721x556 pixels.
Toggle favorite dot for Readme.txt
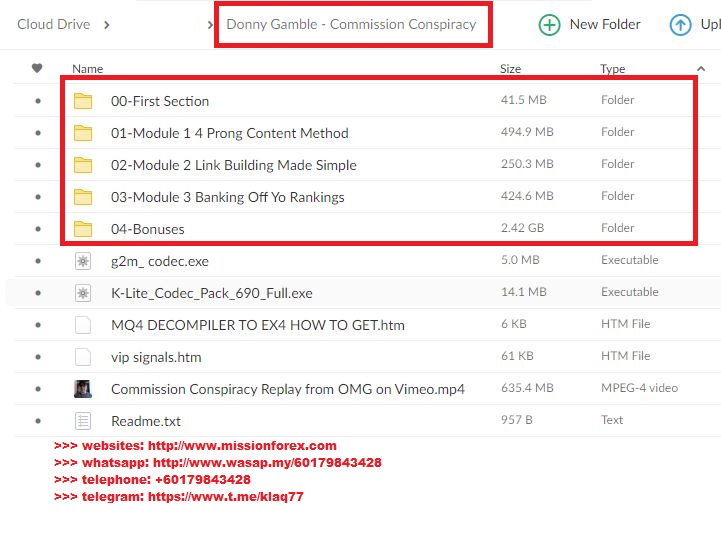[x=38, y=421]
